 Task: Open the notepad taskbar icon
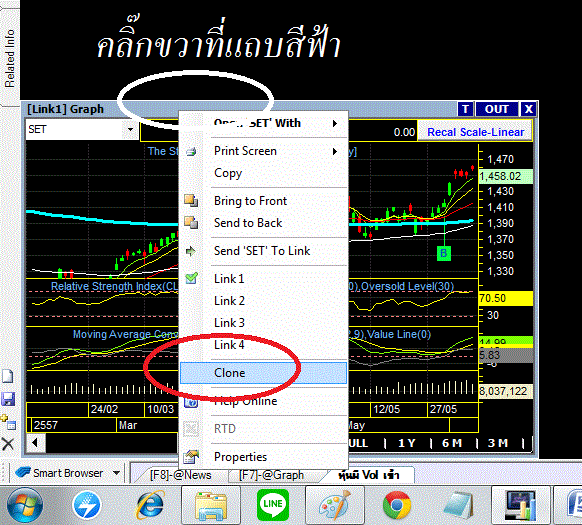pos(459,505)
